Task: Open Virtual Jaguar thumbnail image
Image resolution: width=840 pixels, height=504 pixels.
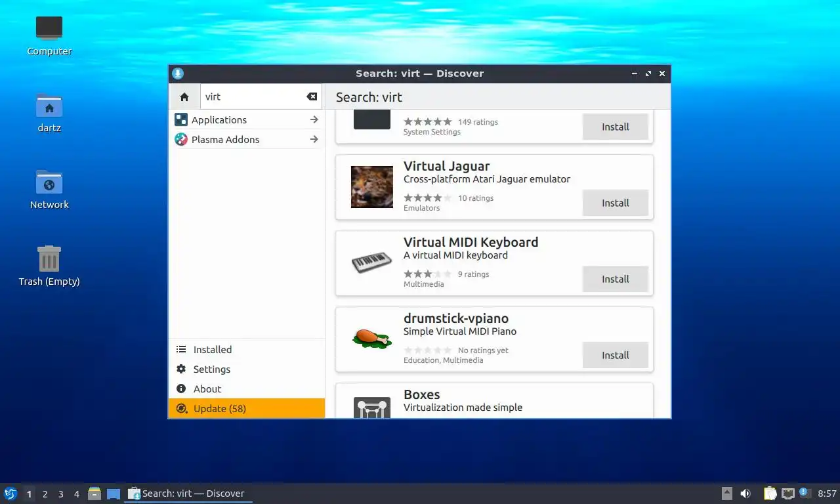Action: pos(372,187)
